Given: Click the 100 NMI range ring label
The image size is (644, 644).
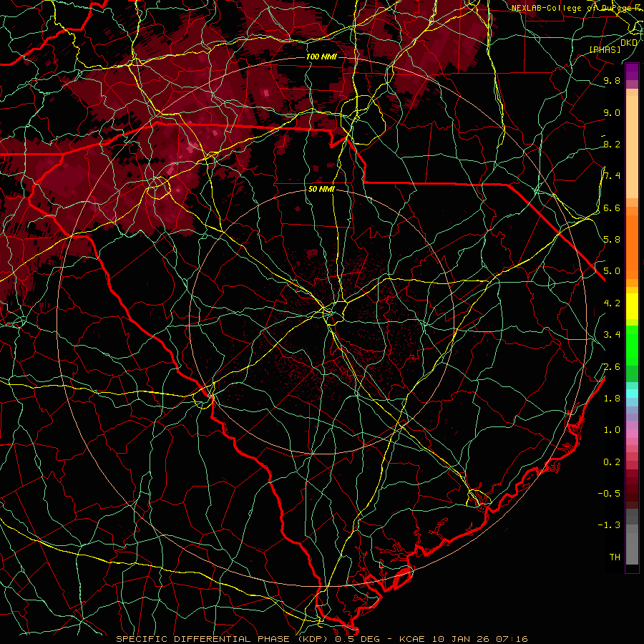Looking at the screenshot, I should [321, 57].
